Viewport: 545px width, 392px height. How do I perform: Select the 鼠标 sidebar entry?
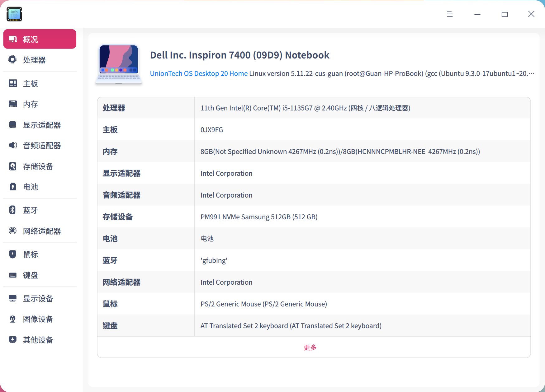(x=40, y=254)
